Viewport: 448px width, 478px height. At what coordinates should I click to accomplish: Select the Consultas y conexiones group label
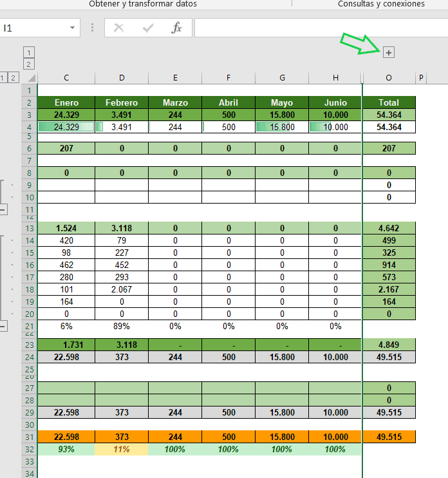(381, 4)
